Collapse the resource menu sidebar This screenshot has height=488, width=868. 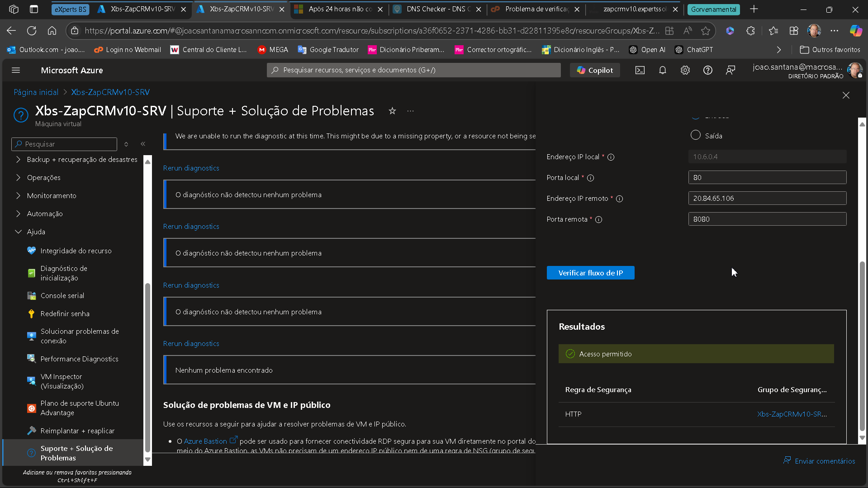143,144
